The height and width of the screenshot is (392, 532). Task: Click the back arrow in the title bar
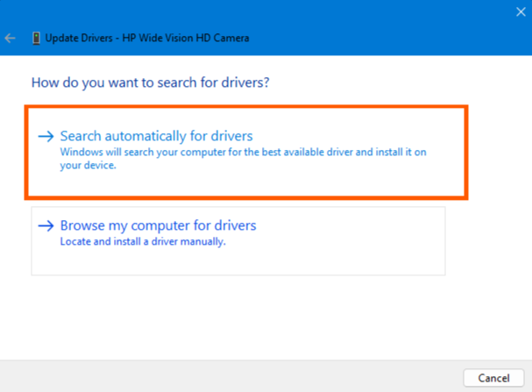point(11,39)
